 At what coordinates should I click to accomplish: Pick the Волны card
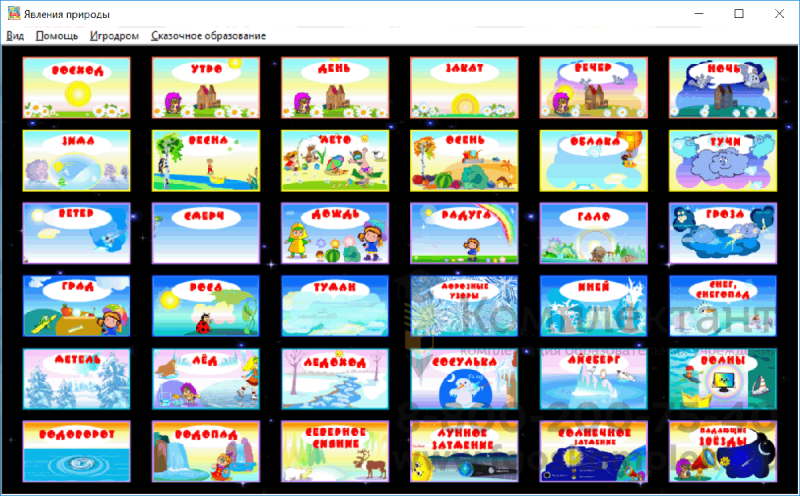click(x=723, y=379)
